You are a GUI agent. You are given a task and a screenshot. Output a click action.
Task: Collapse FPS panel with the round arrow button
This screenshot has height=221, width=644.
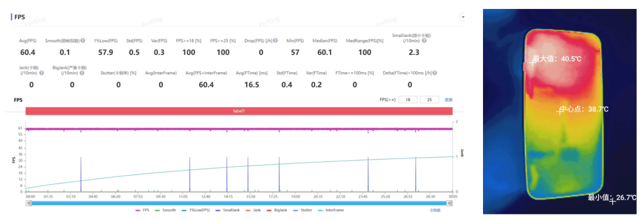tap(463, 17)
